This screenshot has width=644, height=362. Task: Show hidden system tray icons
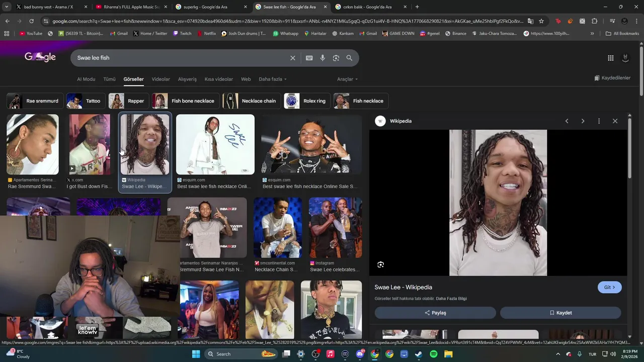pos(558,354)
